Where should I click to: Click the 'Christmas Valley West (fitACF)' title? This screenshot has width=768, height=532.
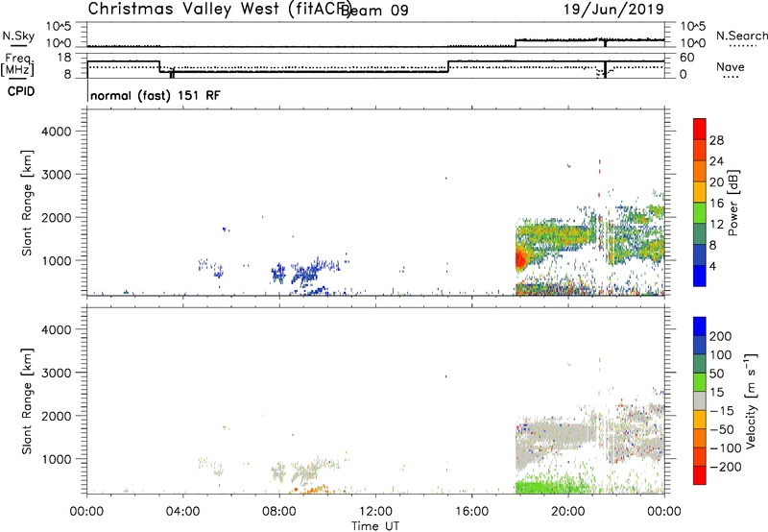pos(220,10)
